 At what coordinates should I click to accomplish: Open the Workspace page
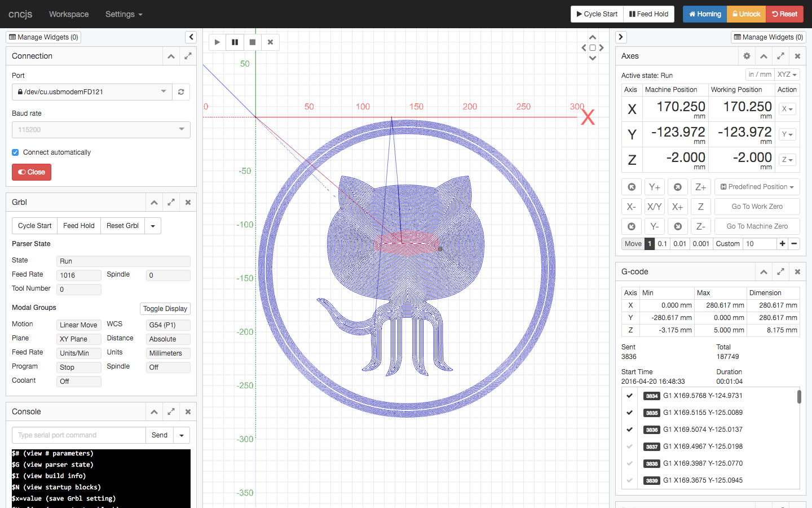coord(69,14)
